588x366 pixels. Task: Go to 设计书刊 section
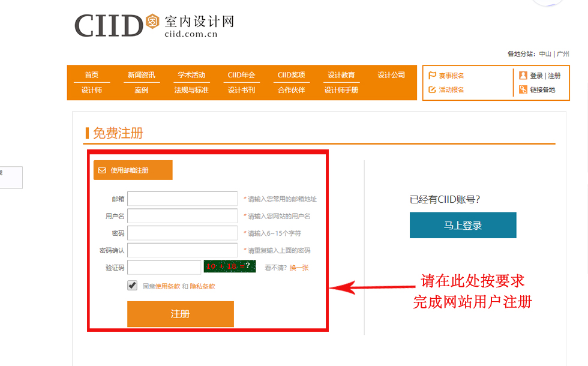[241, 90]
